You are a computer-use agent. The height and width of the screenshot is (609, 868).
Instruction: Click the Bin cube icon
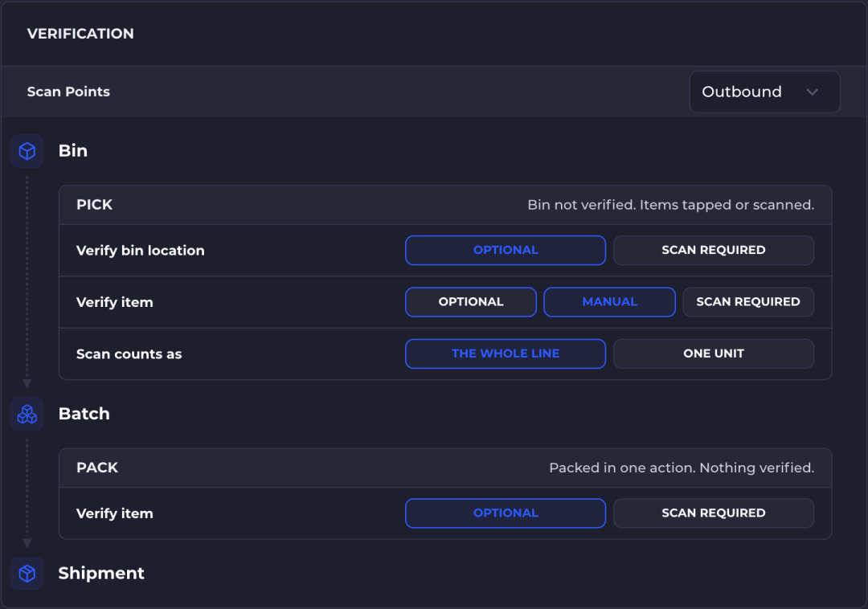click(27, 151)
